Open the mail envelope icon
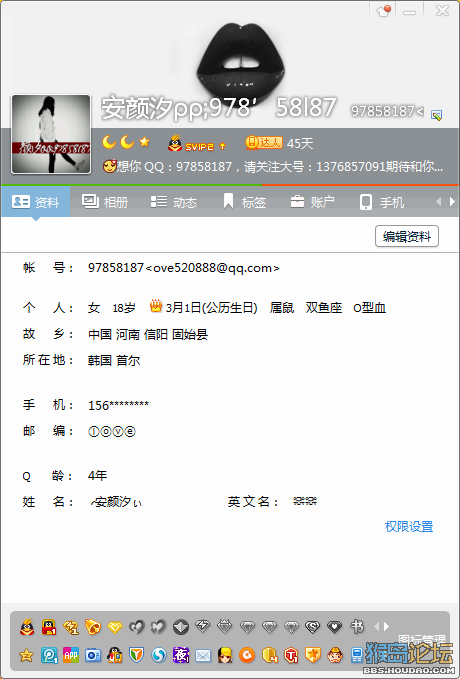Viewport: 460px width, 679px height. (x=203, y=655)
